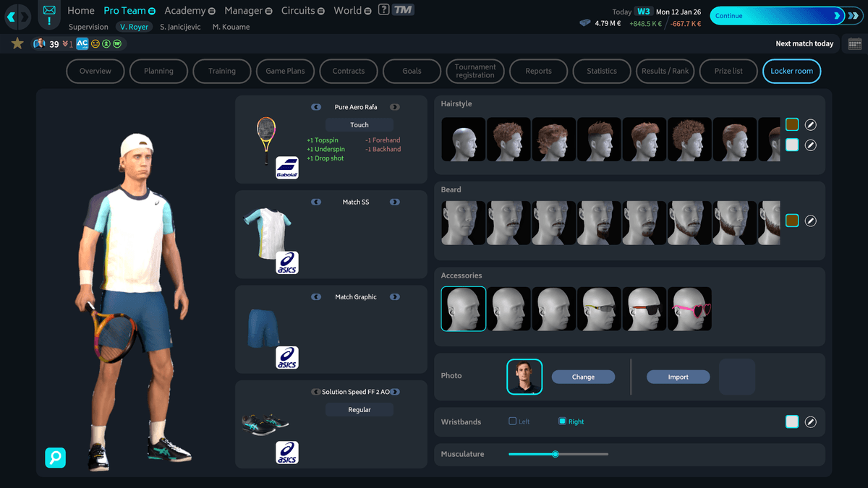Viewport: 868px width, 488px height.
Task: Open the shoe Regular type dropdown
Action: click(x=359, y=410)
